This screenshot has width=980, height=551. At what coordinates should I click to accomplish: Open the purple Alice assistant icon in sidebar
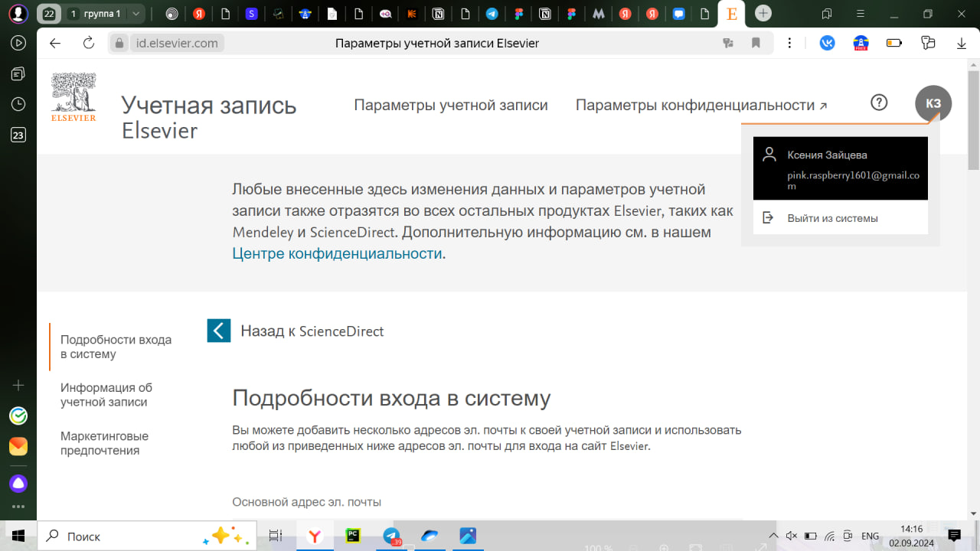click(18, 484)
